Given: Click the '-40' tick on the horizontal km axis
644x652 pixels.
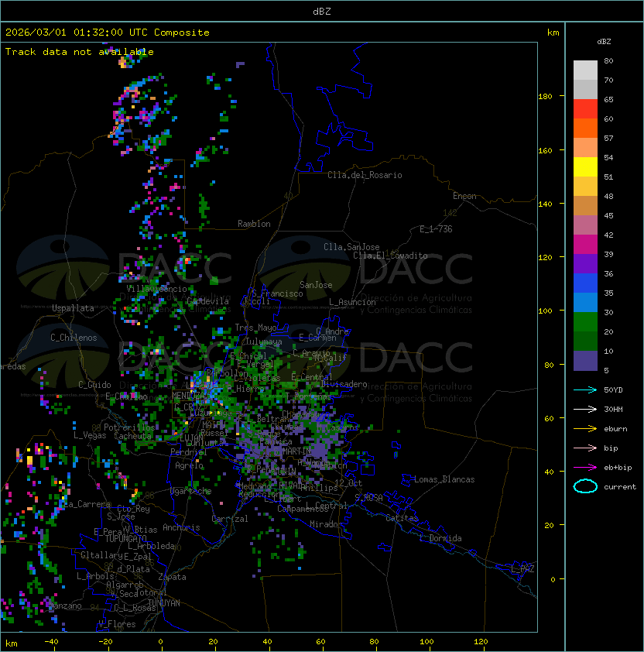Looking at the screenshot, I should 51,642.
